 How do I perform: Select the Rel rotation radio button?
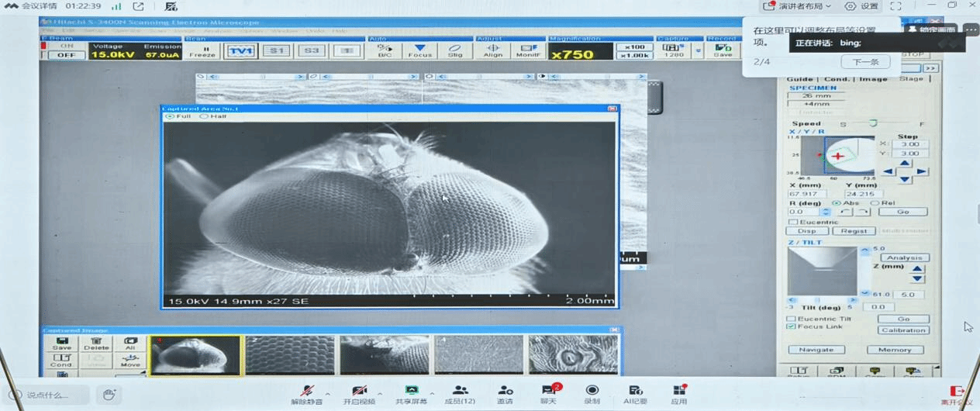click(875, 203)
